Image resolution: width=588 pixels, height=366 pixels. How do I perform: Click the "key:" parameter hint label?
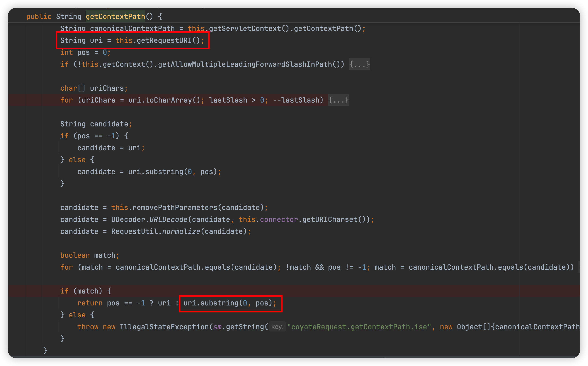point(277,327)
